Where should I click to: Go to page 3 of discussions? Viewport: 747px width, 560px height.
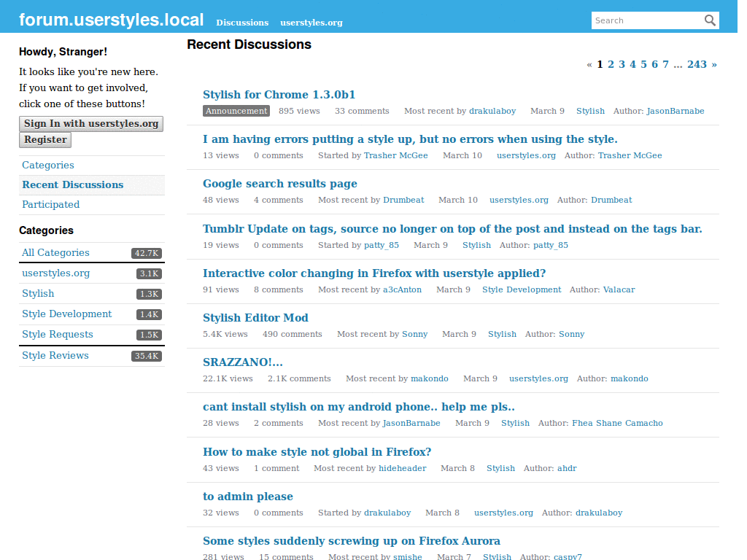[x=622, y=64]
